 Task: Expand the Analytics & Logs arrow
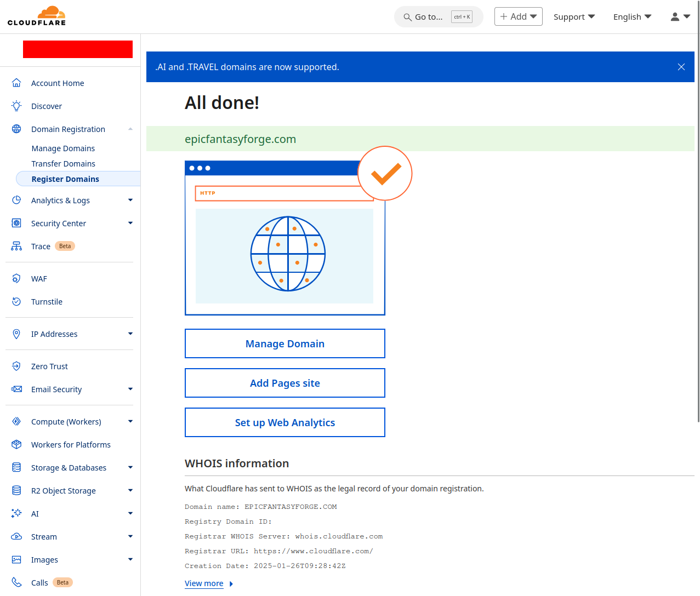click(130, 200)
